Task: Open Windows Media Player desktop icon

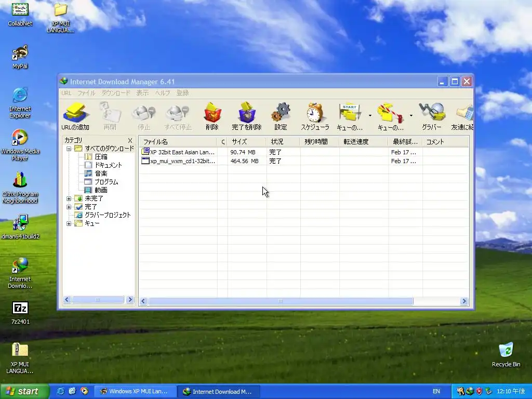Action: click(20, 145)
